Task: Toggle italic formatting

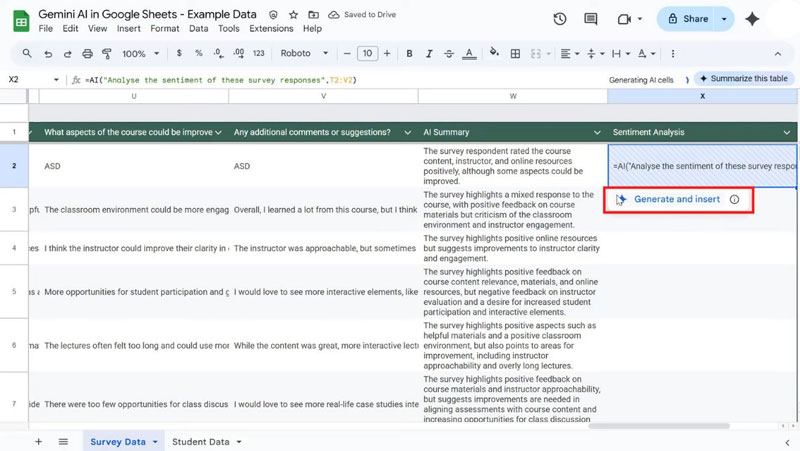Action: pyautogui.click(x=431, y=54)
